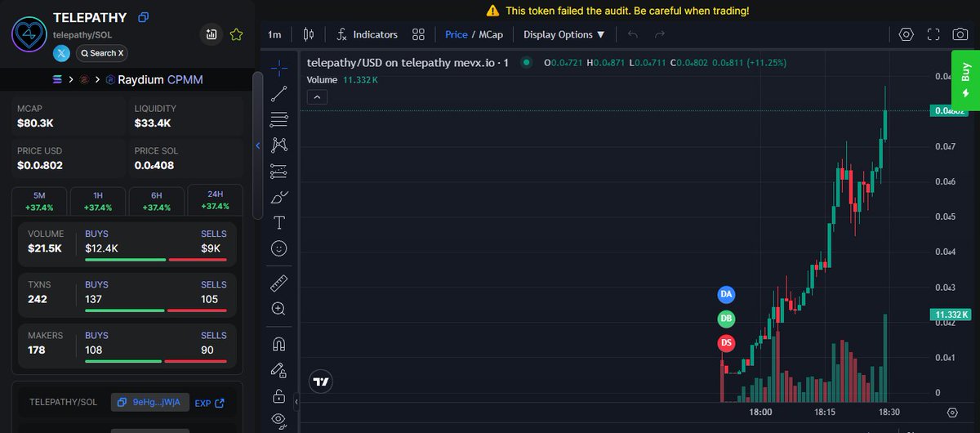Select the crosshair cursor tool

coord(278,67)
